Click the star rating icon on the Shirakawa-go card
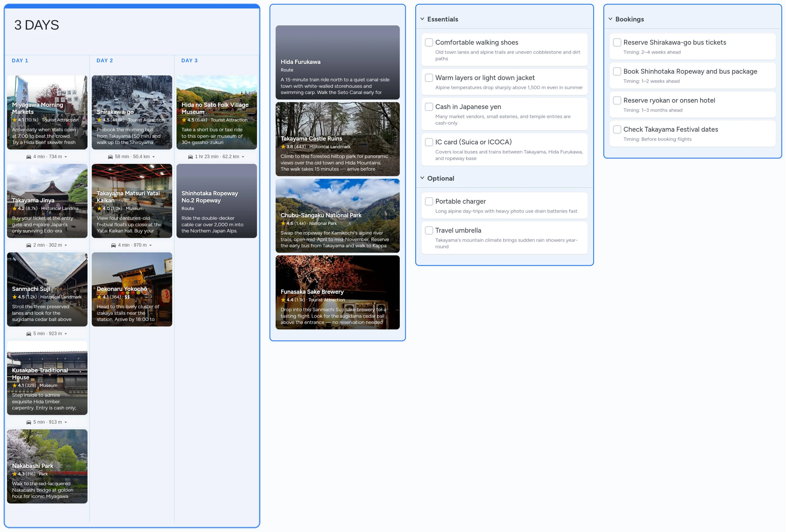Screen dimensions: 786x532 click(99, 120)
